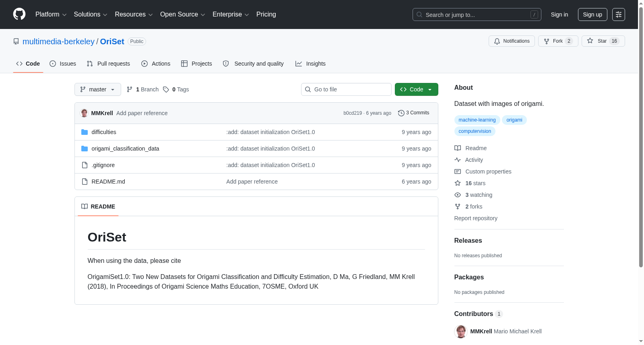
Task: Click the GitHub logo icon
Action: pyautogui.click(x=19, y=14)
